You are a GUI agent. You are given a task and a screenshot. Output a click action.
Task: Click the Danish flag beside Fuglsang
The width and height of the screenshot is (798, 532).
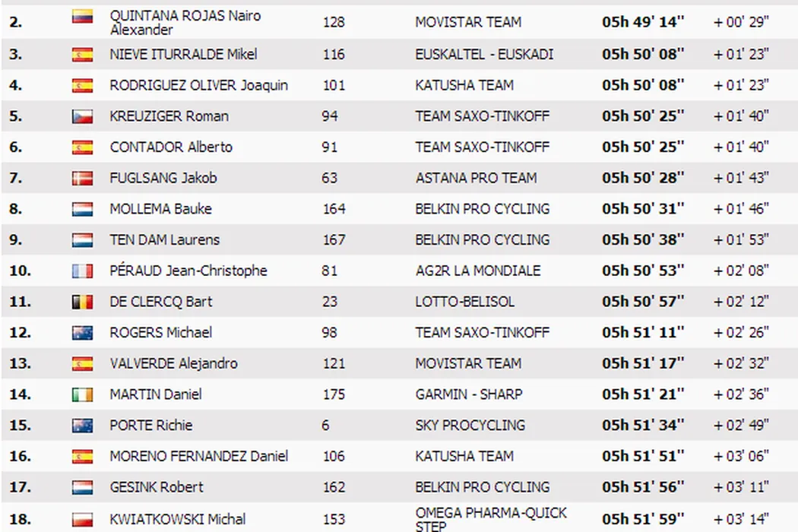[82, 178]
